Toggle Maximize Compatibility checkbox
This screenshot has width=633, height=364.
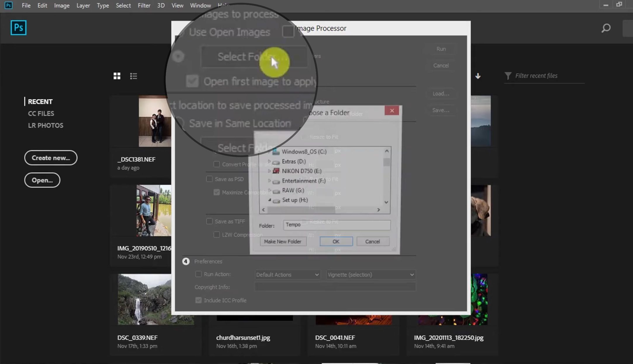[216, 192]
